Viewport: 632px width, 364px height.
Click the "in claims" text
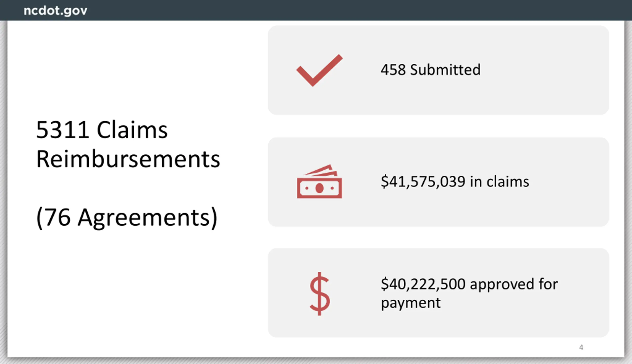[499, 182]
